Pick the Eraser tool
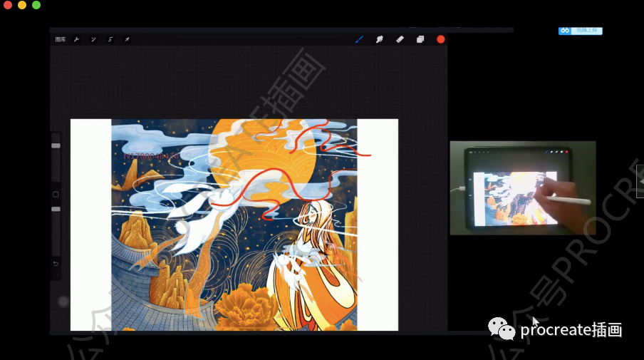 tap(400, 39)
